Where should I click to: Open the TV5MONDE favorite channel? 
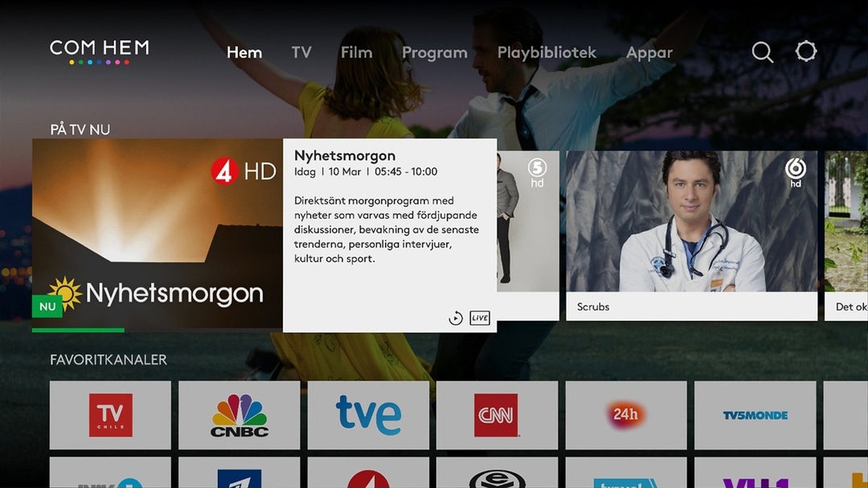click(755, 415)
